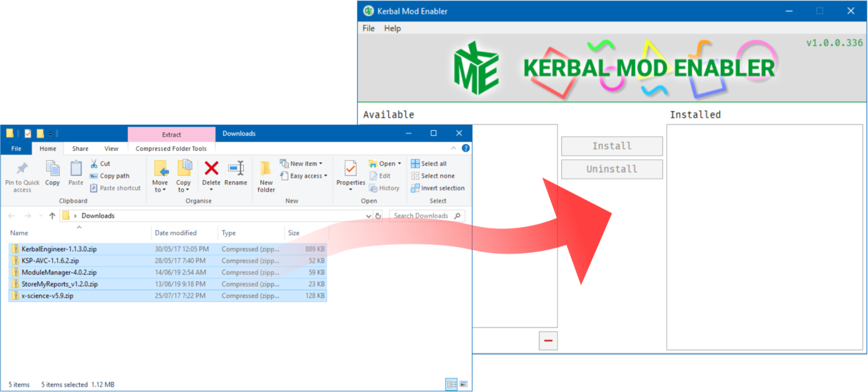Click the Rename icon
The width and height of the screenshot is (868, 392).
[236, 168]
